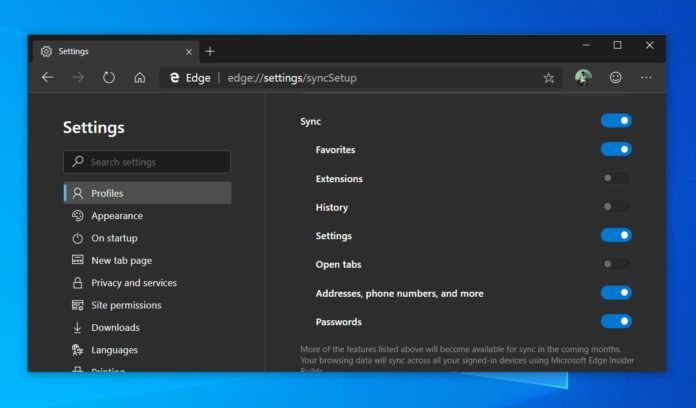The width and height of the screenshot is (696, 408).
Task: Disable Passwords sync toggle
Action: tap(616, 321)
